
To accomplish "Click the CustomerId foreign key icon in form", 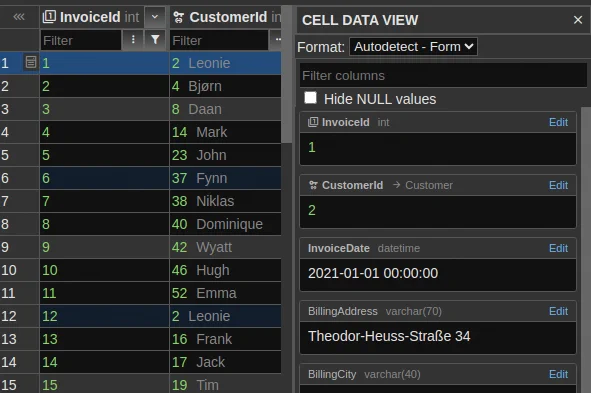I will coord(313,185).
